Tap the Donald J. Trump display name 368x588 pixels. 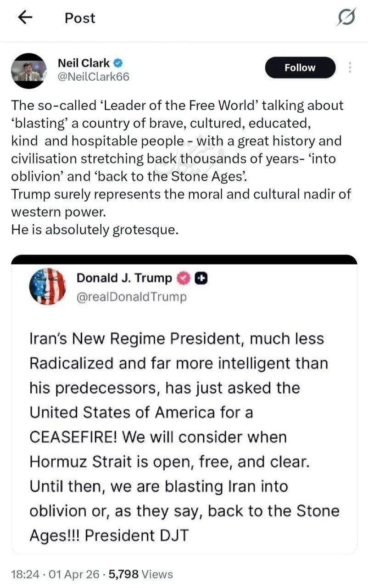pos(124,278)
